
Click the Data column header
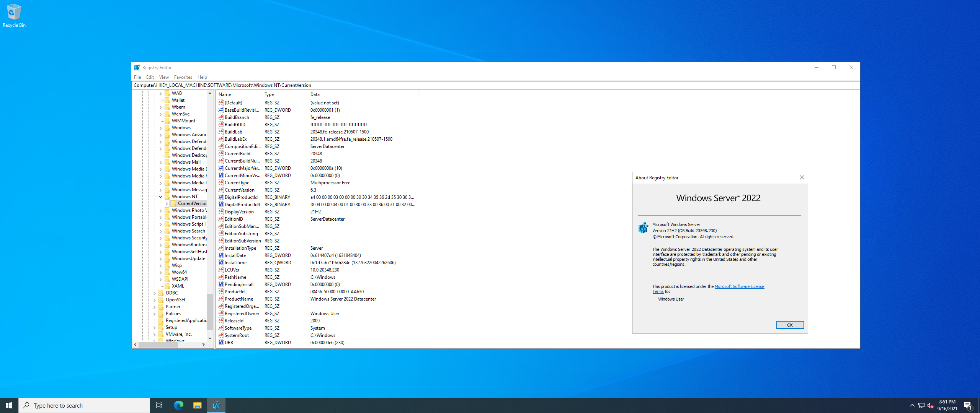pos(363,94)
